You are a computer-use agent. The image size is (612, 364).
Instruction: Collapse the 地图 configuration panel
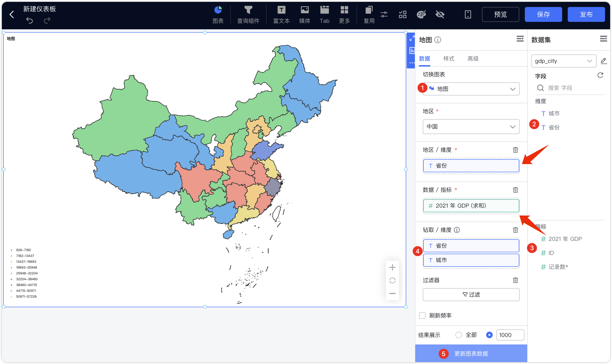[520, 39]
